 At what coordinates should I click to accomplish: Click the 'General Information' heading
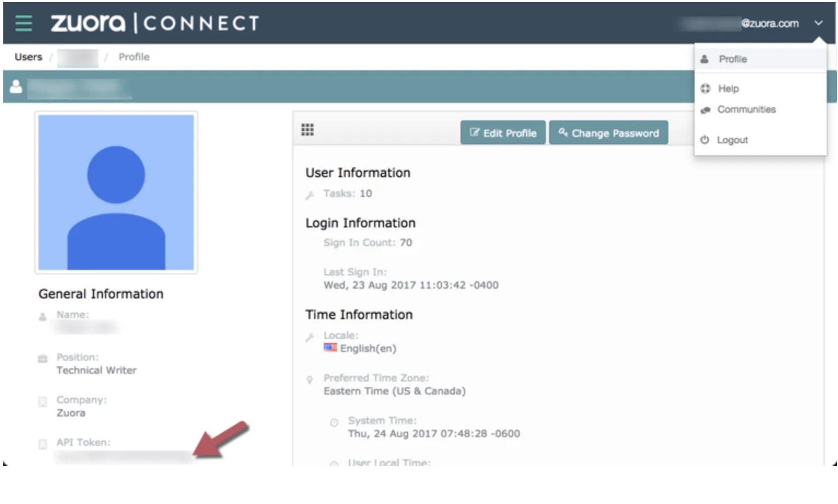pos(101,294)
